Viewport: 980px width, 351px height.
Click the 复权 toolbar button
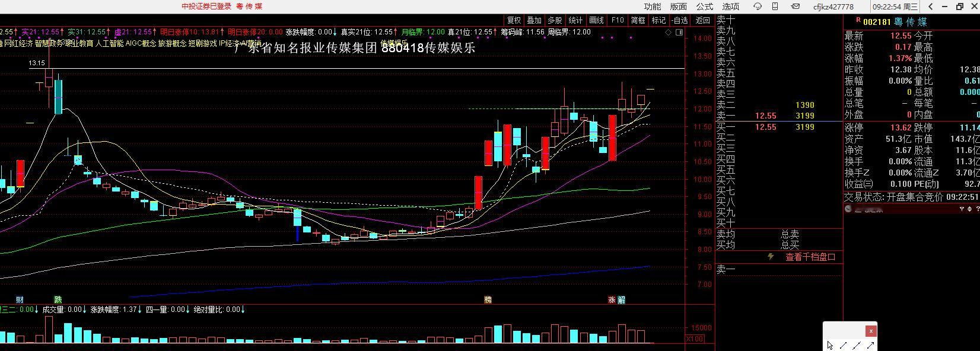(x=514, y=20)
